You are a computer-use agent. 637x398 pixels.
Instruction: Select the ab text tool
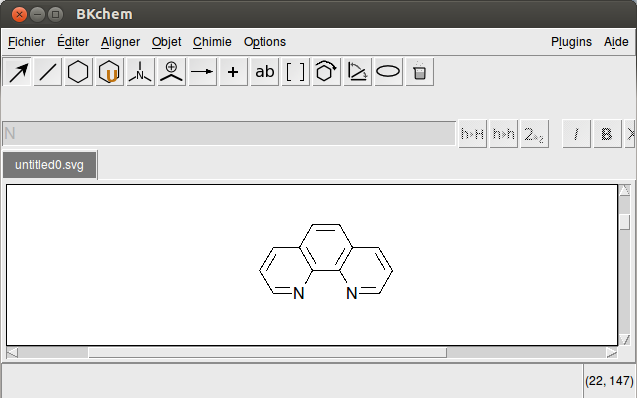click(264, 72)
